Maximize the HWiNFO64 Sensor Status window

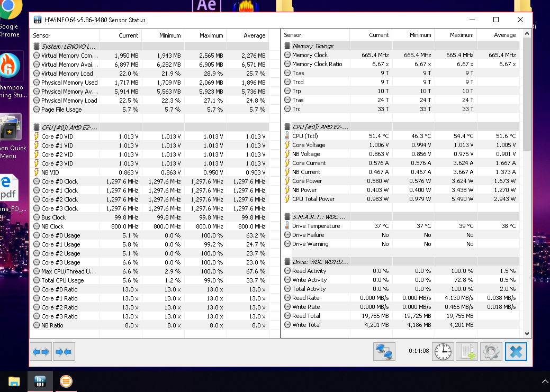(496, 20)
